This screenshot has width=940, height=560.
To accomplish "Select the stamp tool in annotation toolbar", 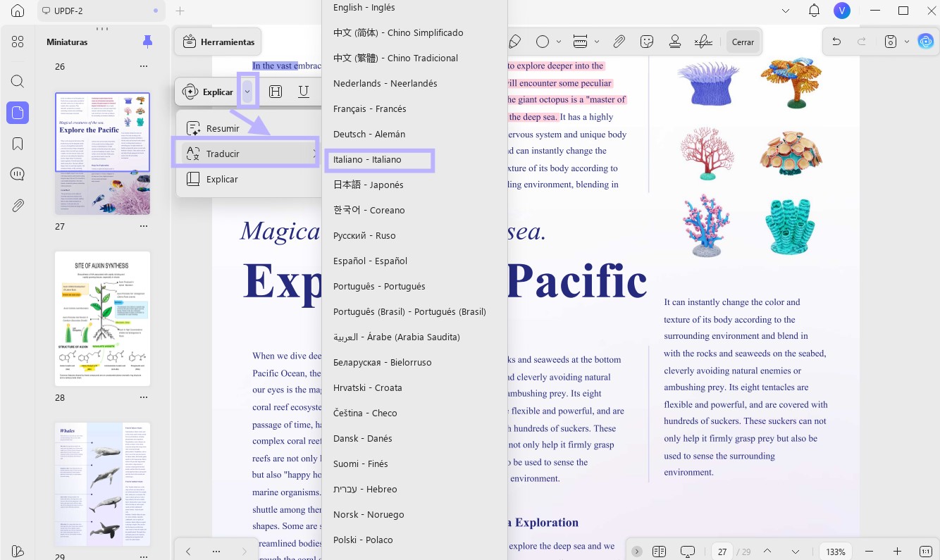I will click(x=675, y=42).
